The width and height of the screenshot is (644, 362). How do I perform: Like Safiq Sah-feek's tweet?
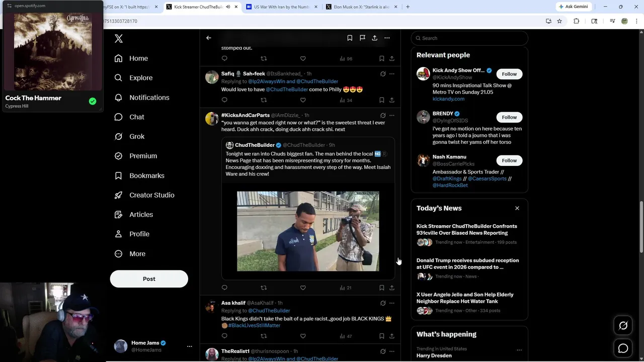[303, 100]
